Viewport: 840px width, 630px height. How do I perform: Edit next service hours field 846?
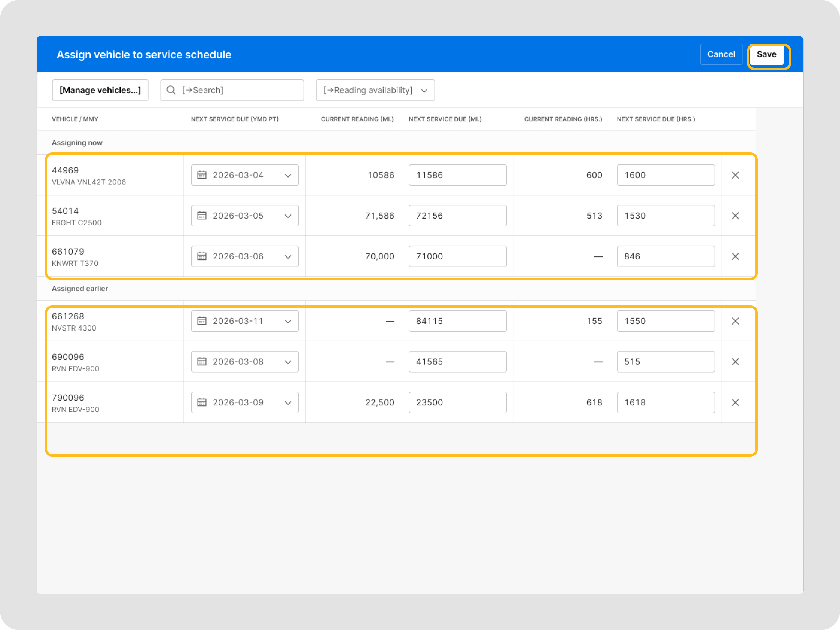[x=665, y=256]
